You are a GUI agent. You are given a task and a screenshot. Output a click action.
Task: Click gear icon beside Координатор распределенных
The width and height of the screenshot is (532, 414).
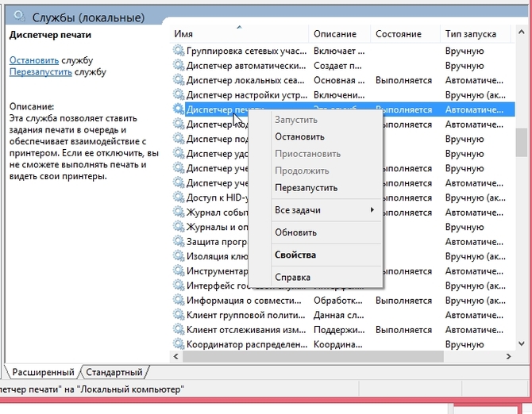[x=179, y=344]
